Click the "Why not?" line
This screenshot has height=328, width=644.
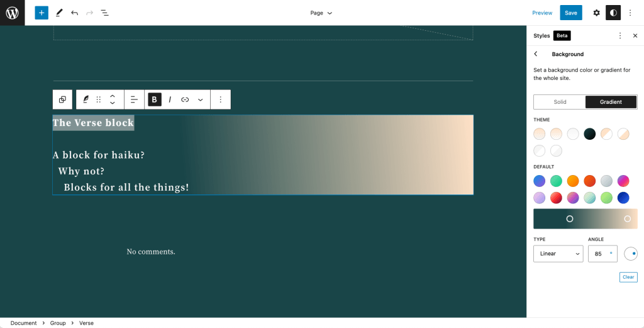(x=81, y=171)
